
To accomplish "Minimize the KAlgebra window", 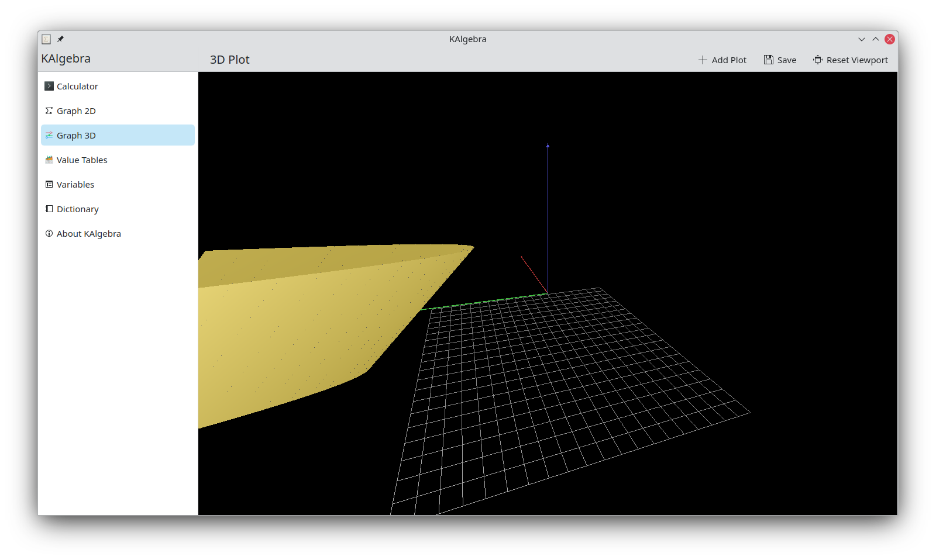I will coord(862,39).
